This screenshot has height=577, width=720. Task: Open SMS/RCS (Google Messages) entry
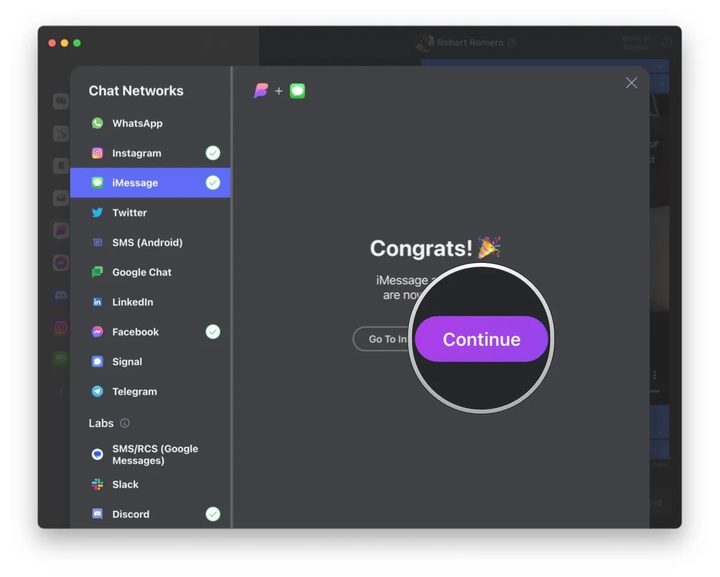click(x=154, y=455)
